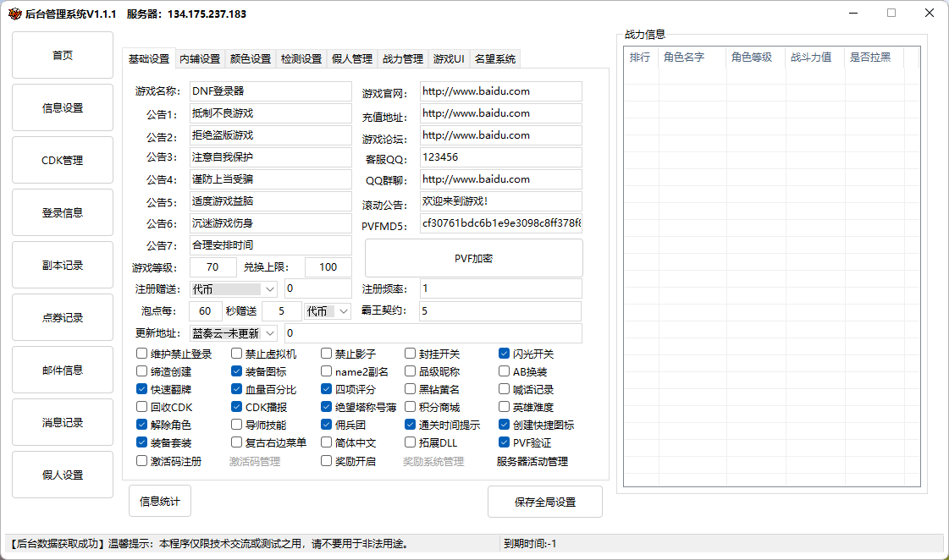Click the 战斗力值 column header
This screenshot has width=949, height=560.
(x=811, y=58)
